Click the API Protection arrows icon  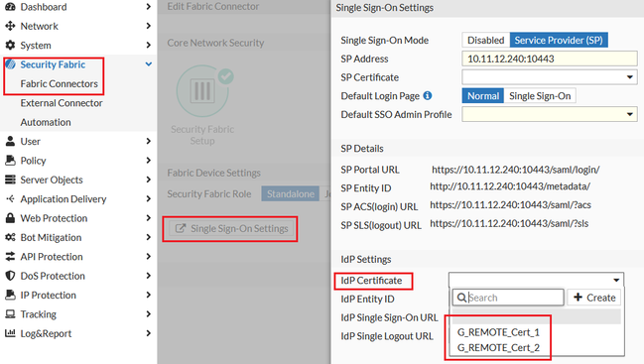click(x=10, y=257)
